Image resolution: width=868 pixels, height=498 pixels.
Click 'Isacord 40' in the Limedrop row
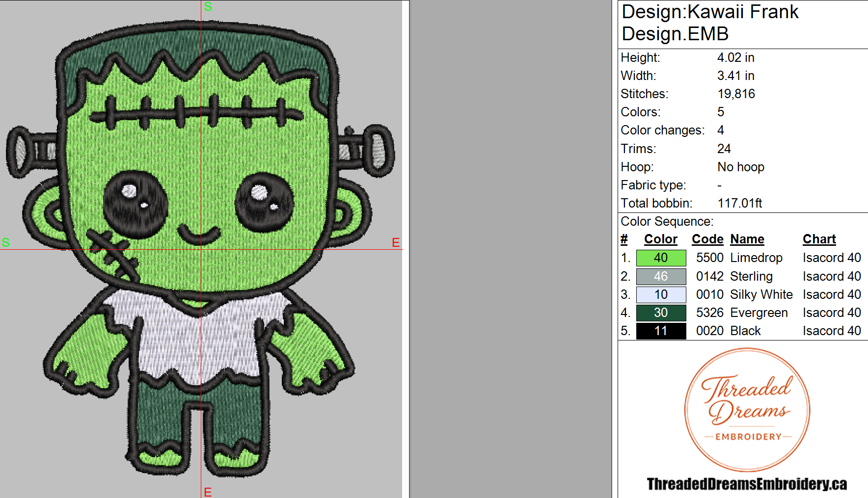pos(832,258)
